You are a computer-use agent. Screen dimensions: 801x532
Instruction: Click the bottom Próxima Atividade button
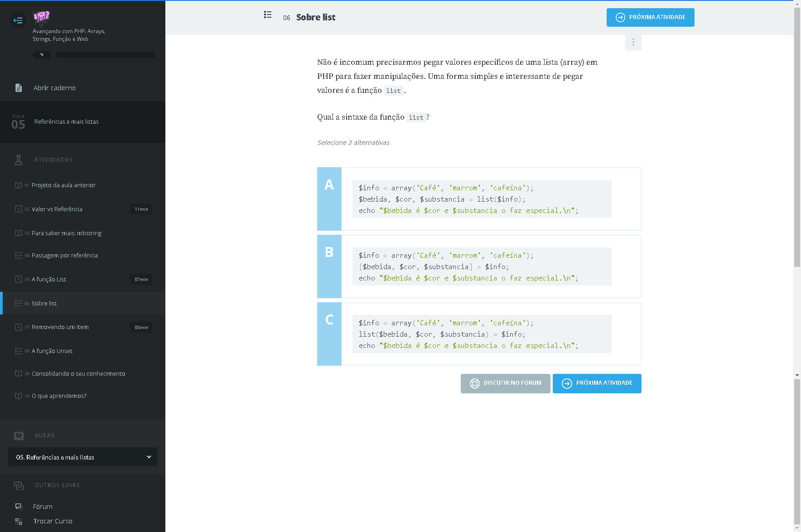597,383
